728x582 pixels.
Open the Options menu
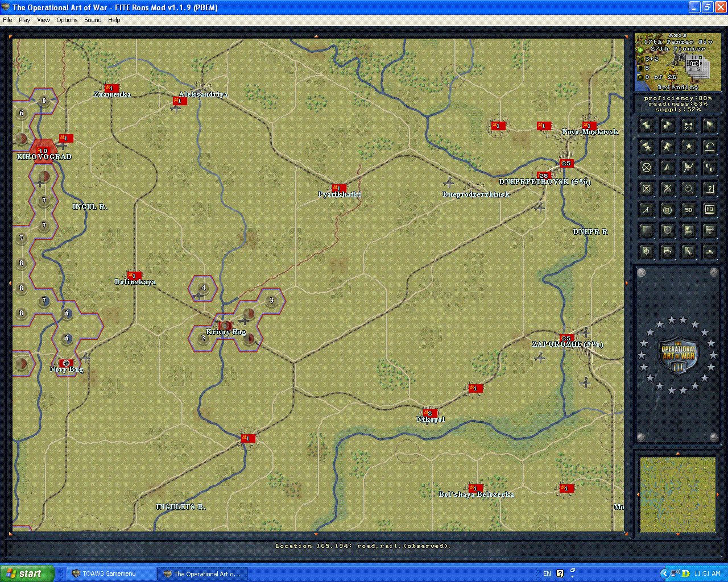click(x=67, y=19)
